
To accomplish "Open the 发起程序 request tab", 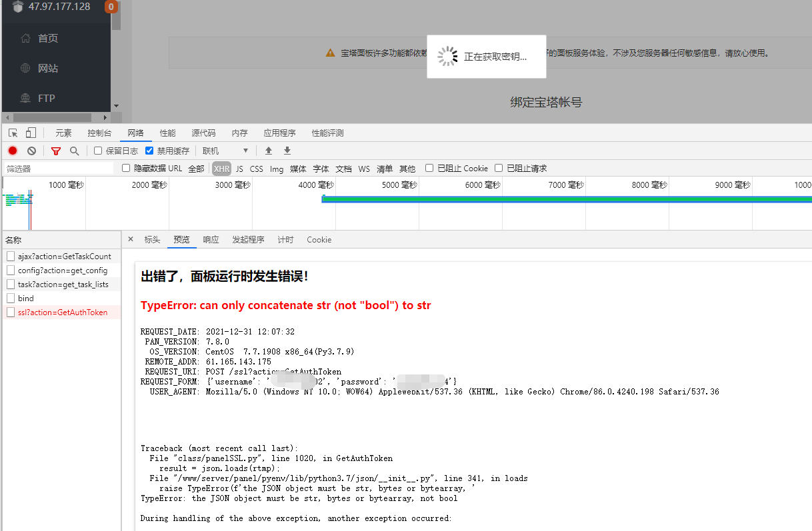I will (x=248, y=240).
